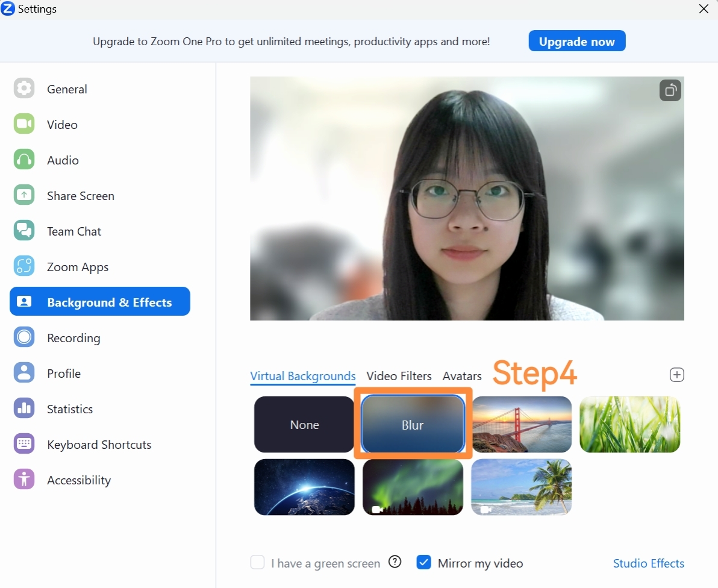This screenshot has height=588, width=718.
Task: Rotate the video preview with corner icon
Action: click(670, 90)
